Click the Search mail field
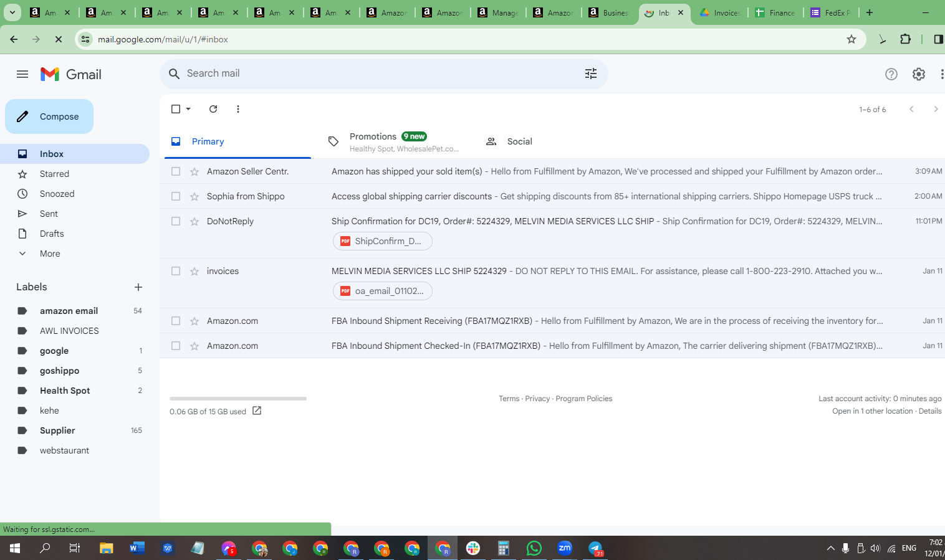The image size is (945, 560). [x=383, y=74]
